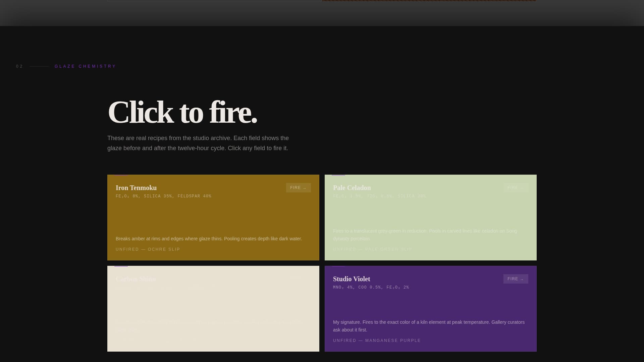The height and width of the screenshot is (362, 644).
Task: Click the FIRE button on Studio Violet
Action: pos(516,279)
